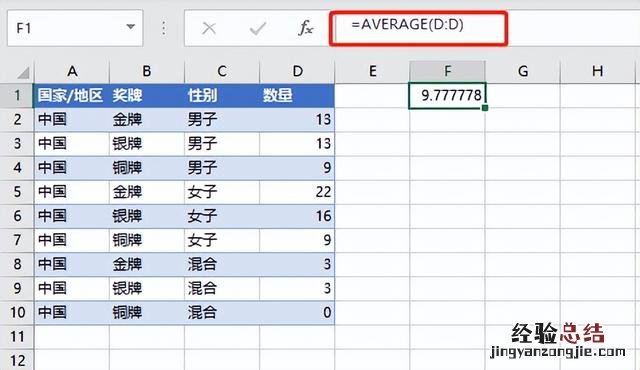Select cell 男子 in row 4
The width and height of the screenshot is (640, 370).
tap(222, 168)
